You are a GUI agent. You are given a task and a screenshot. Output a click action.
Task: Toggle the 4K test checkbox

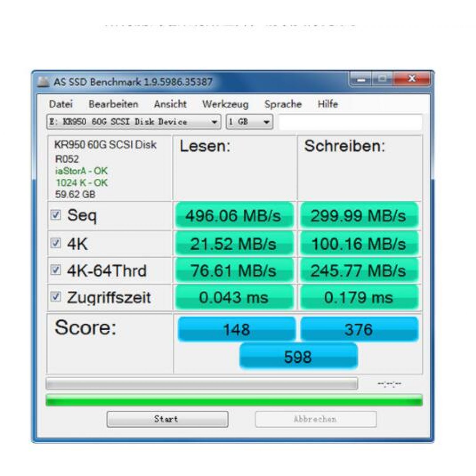pos(56,243)
